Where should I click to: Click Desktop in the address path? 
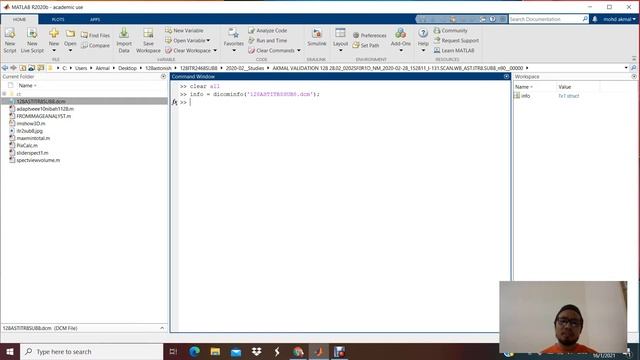[127, 68]
